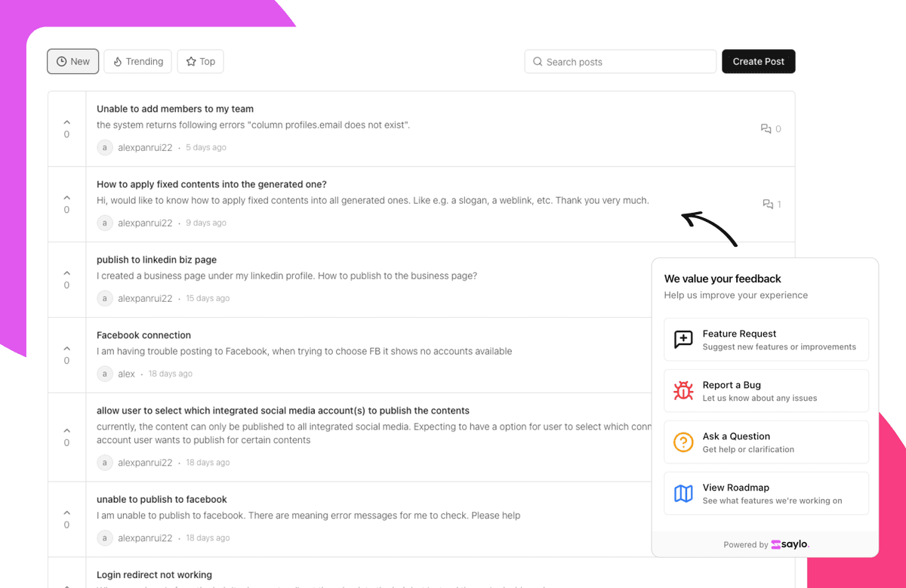Click the clock icon on the New filter
Viewport: 906px width, 588px height.
click(x=60, y=61)
